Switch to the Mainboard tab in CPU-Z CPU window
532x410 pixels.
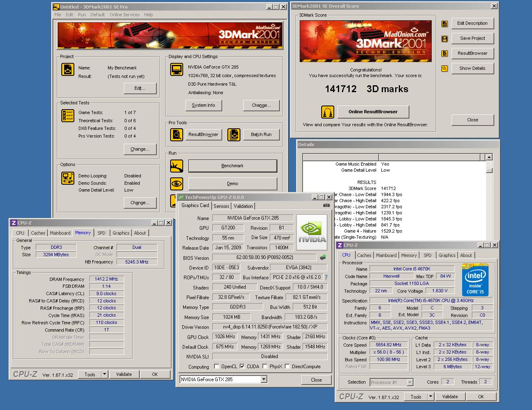click(386, 255)
